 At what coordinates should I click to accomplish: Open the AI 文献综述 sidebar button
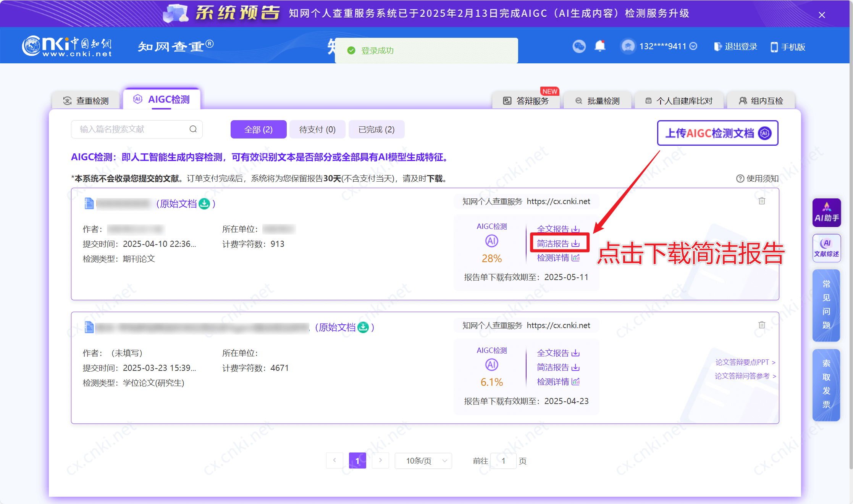click(827, 248)
